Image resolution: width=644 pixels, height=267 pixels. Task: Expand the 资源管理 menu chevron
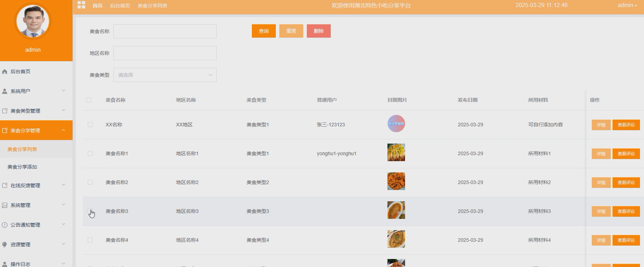(x=63, y=244)
